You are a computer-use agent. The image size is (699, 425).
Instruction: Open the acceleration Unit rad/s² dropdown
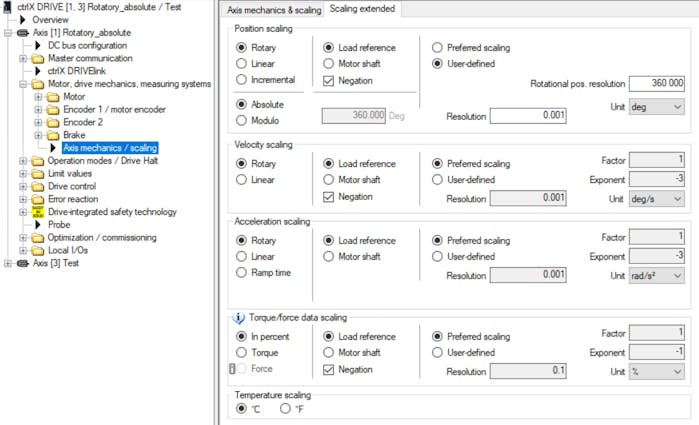click(657, 276)
